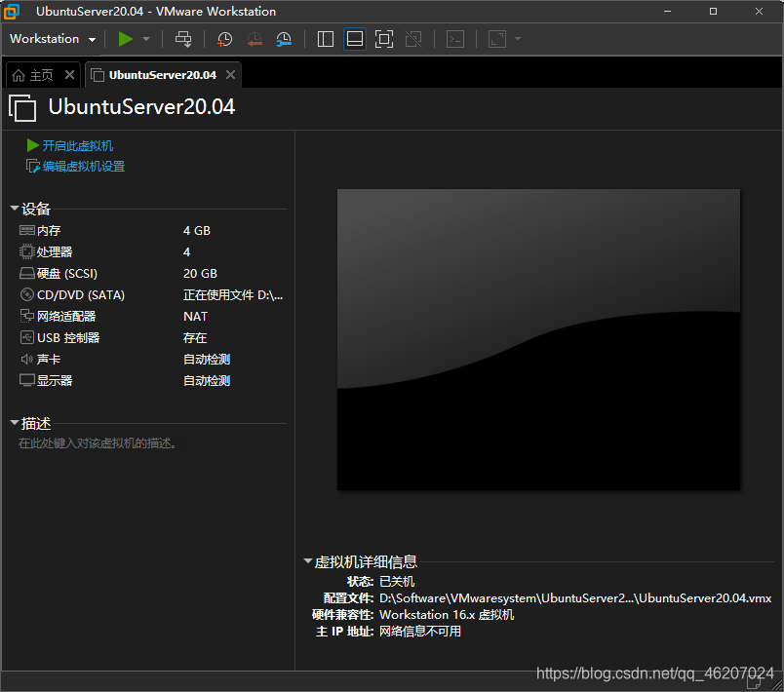Select the 声卡 device row

tap(151, 360)
